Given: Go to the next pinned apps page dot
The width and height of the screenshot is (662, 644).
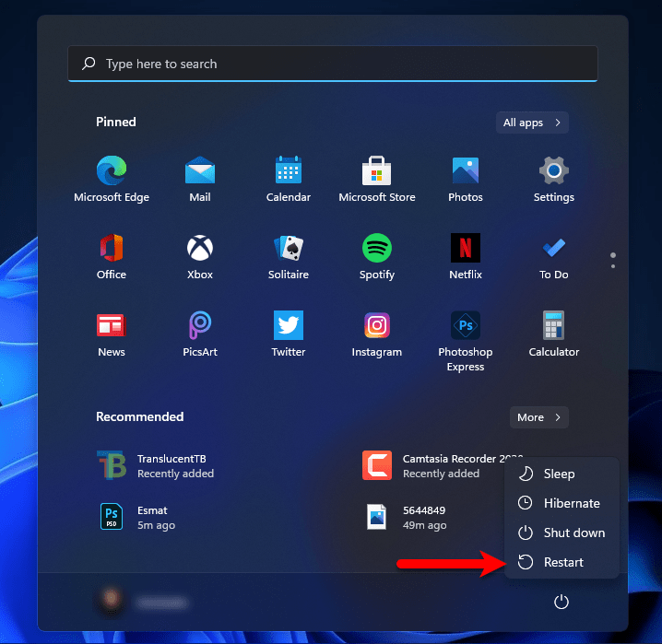Looking at the screenshot, I should [x=613, y=266].
